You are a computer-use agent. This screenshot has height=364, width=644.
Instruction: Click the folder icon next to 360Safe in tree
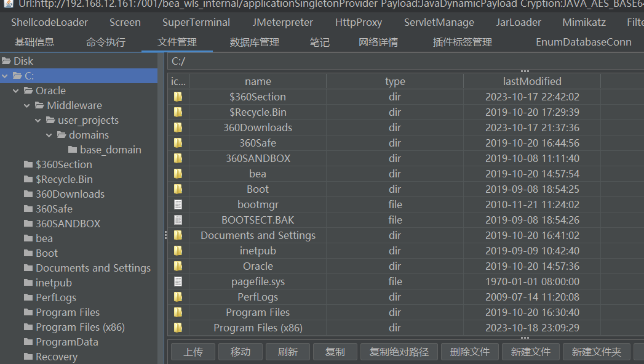28,209
